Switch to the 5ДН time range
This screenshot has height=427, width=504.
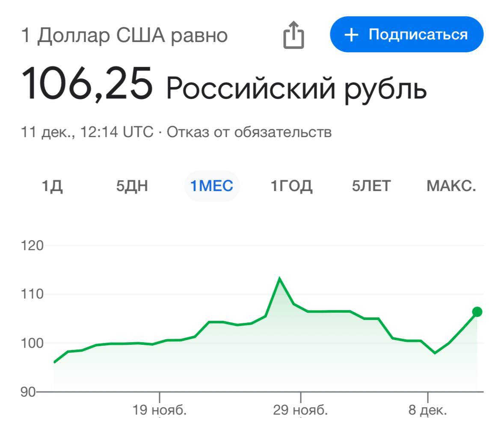pyautogui.click(x=132, y=186)
